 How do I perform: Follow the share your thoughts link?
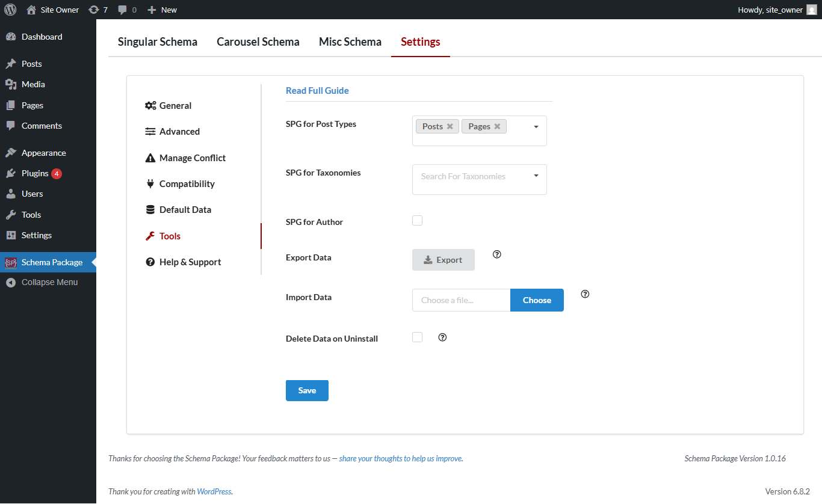[401, 458]
